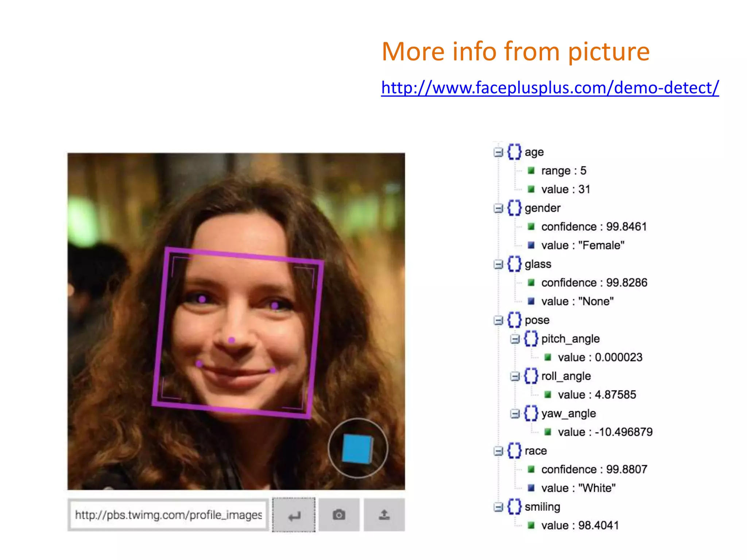Click the braces icon beside pitch_angle
The height and width of the screenshot is (560, 747).
click(531, 339)
